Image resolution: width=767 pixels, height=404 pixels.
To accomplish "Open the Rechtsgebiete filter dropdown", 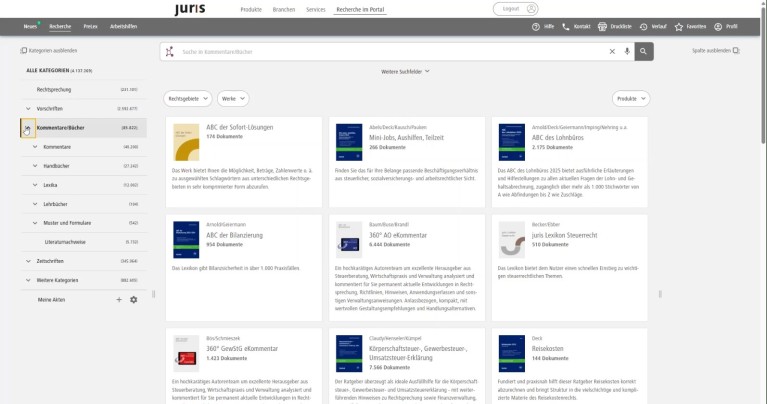I will tap(189, 99).
